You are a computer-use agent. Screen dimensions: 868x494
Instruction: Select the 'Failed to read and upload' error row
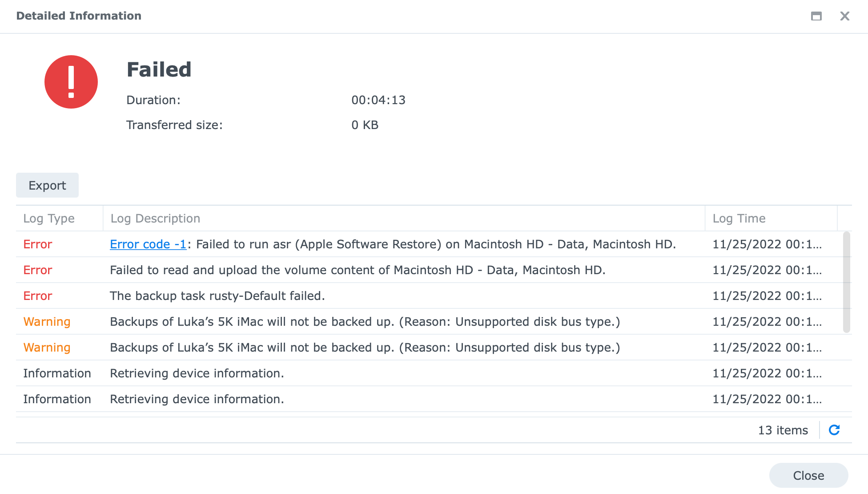point(430,270)
